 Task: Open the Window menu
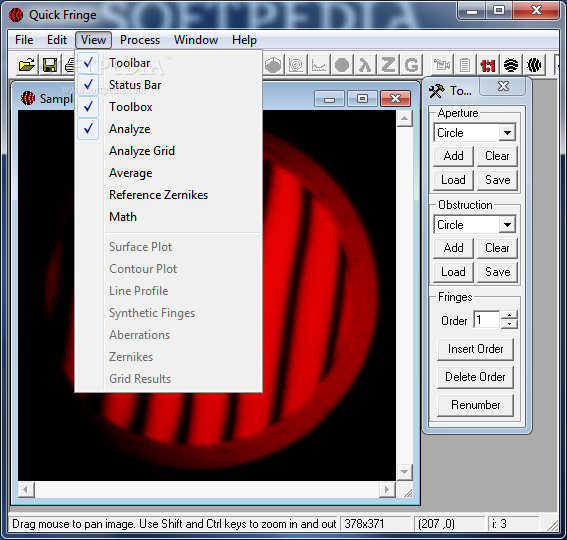(196, 40)
